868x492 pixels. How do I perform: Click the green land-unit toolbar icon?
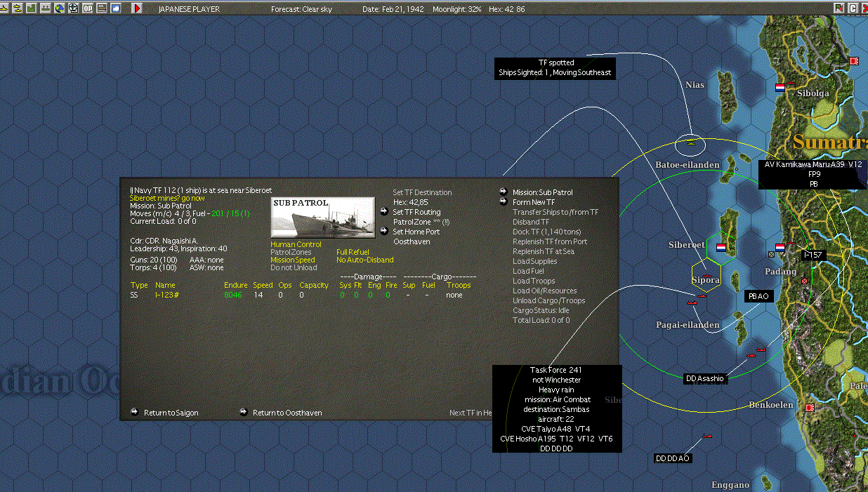[x=32, y=8]
